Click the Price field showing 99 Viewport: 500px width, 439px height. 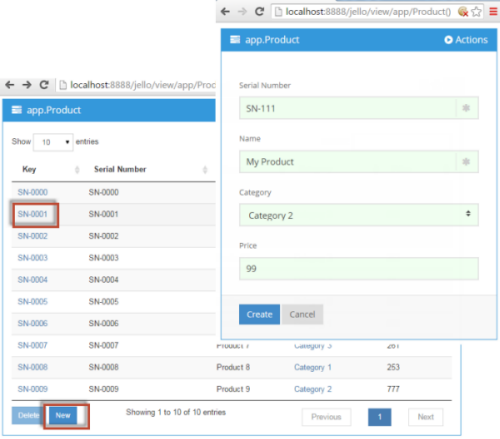click(359, 269)
